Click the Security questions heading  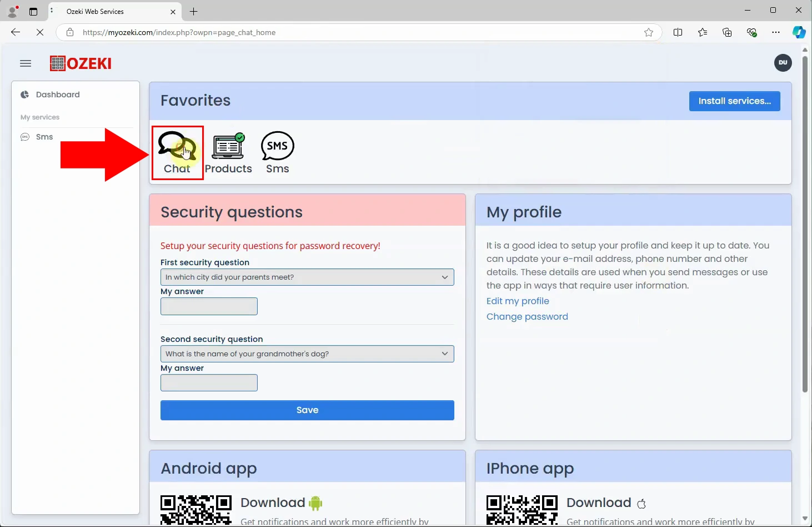[x=232, y=212]
